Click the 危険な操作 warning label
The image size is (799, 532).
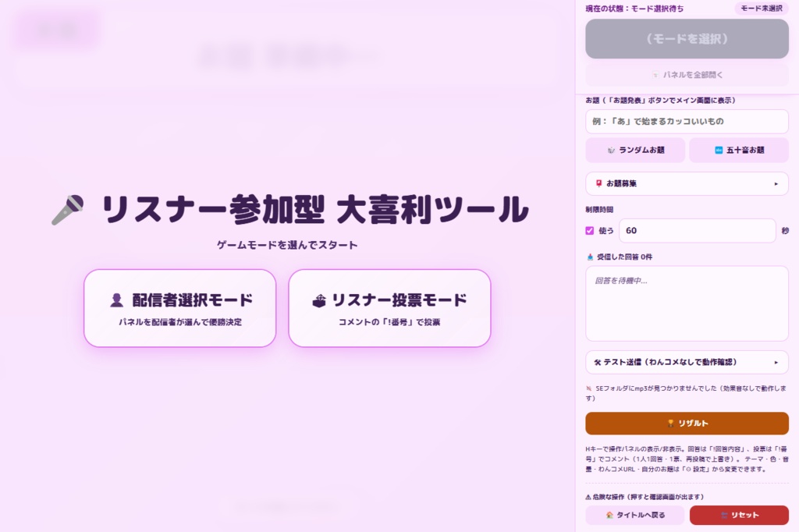tap(645, 497)
